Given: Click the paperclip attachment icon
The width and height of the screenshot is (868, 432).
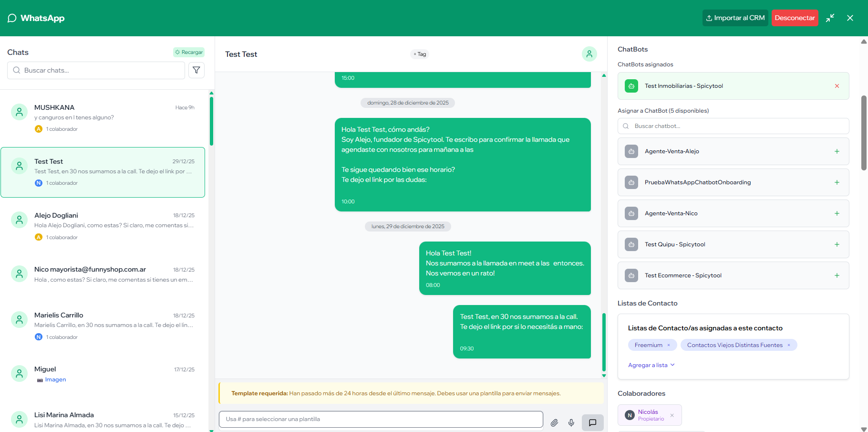Looking at the screenshot, I should coord(554,422).
